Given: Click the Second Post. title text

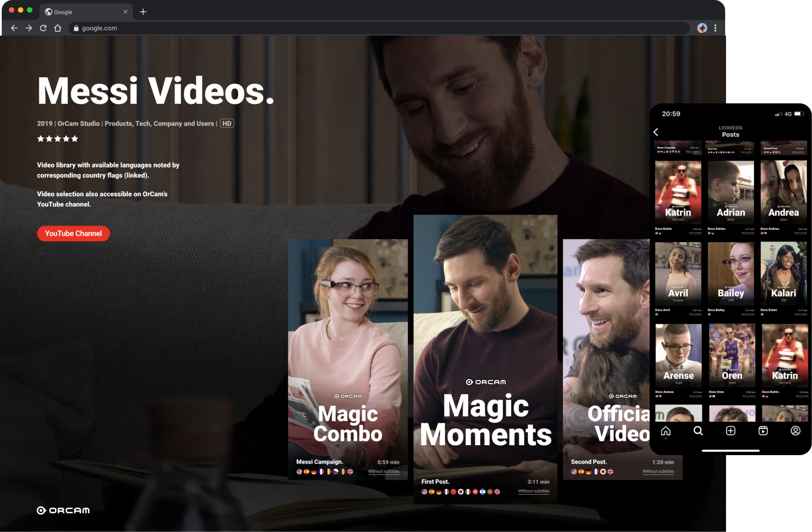Looking at the screenshot, I should pyautogui.click(x=589, y=462).
